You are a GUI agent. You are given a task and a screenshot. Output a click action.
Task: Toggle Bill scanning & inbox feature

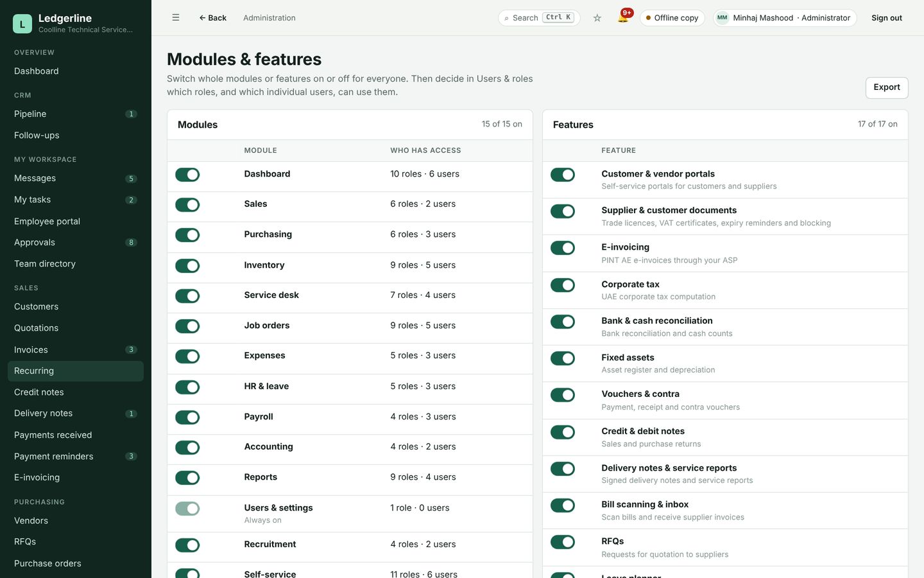pos(563,505)
